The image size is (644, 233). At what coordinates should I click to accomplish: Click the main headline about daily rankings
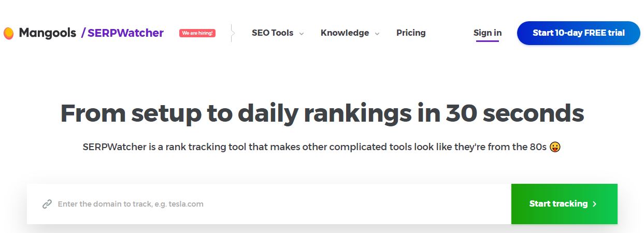point(322,114)
